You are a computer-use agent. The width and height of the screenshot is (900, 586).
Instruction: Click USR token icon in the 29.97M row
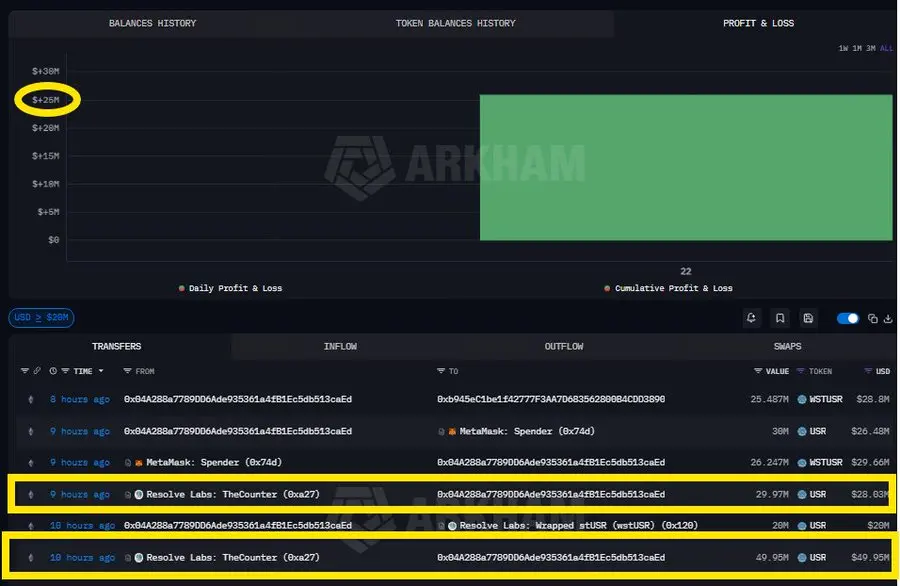click(802, 494)
